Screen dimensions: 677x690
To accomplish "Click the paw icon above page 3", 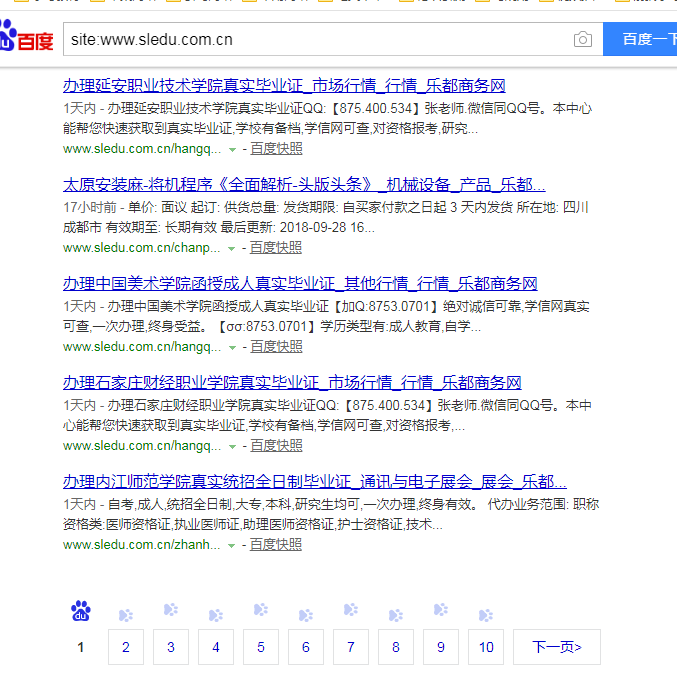I will pyautogui.click(x=171, y=610).
